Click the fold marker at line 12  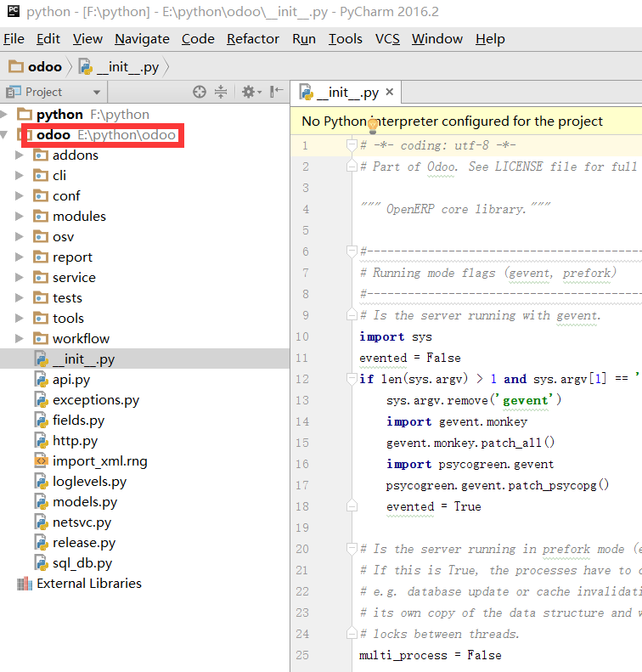(352, 379)
